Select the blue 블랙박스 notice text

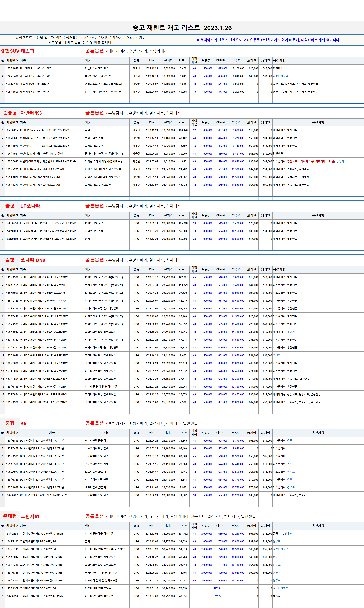268,40
